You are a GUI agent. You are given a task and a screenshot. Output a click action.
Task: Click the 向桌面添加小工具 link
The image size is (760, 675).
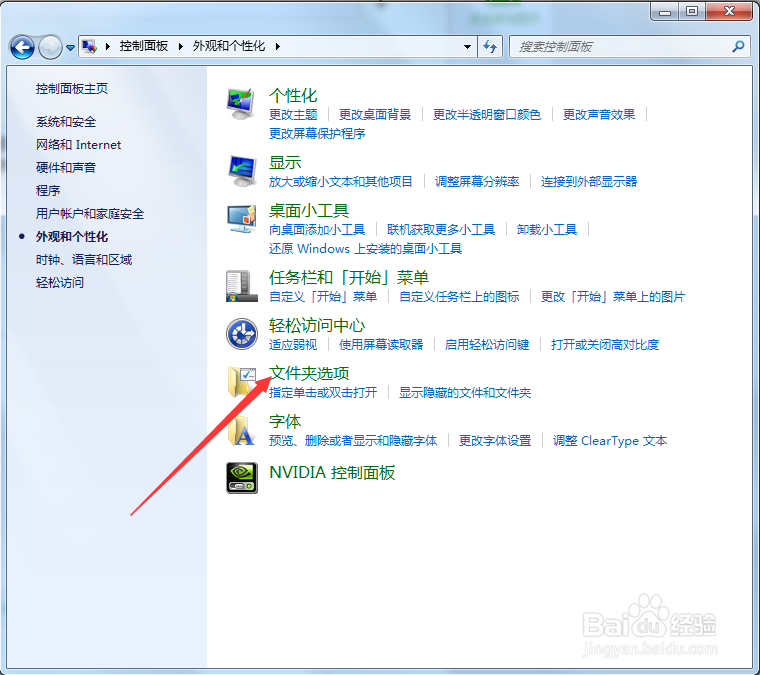pos(317,229)
